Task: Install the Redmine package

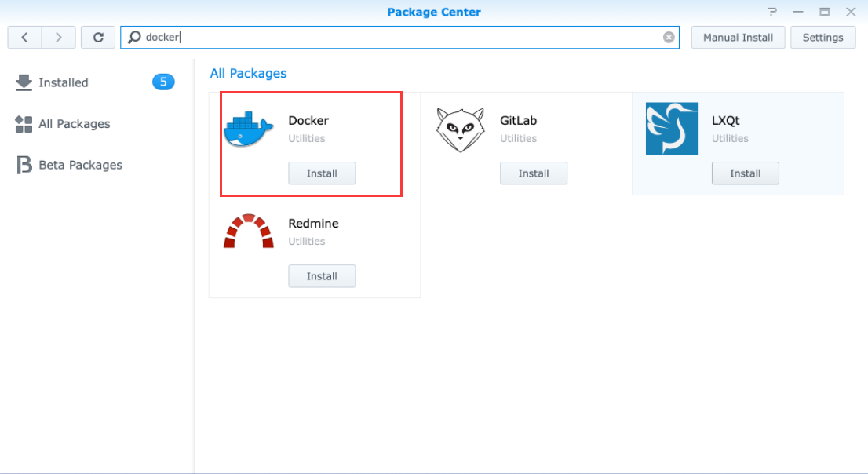Action: [x=322, y=276]
